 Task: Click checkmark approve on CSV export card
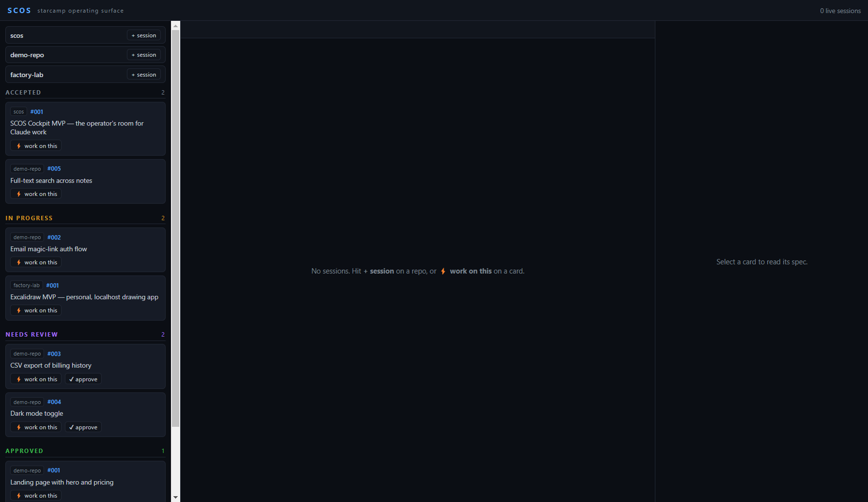(83, 379)
